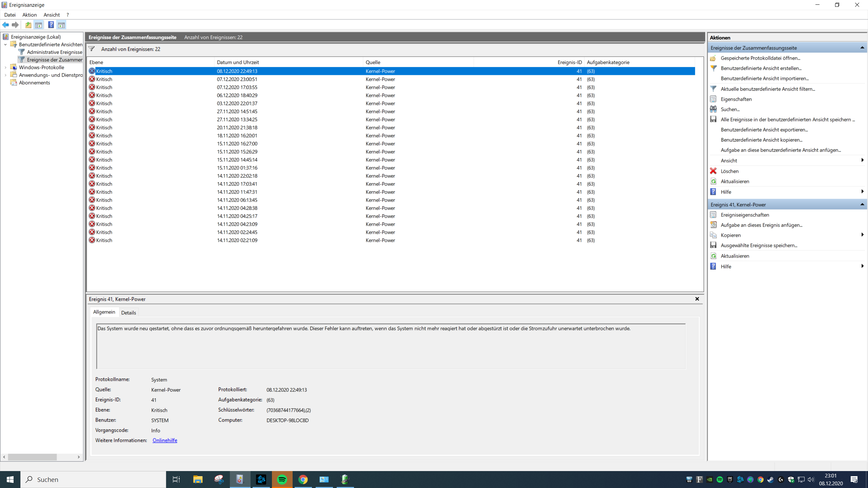Switch to the Details tab
Image resolution: width=868 pixels, height=488 pixels.
[x=129, y=312]
